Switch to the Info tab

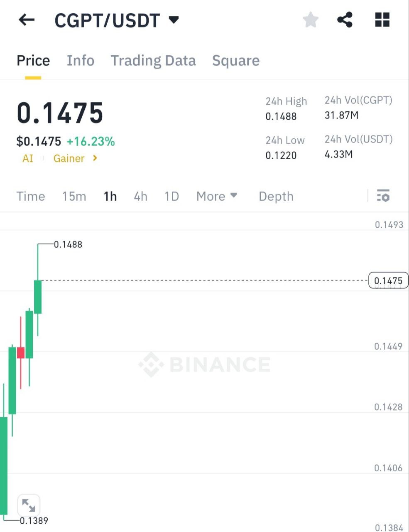(81, 61)
